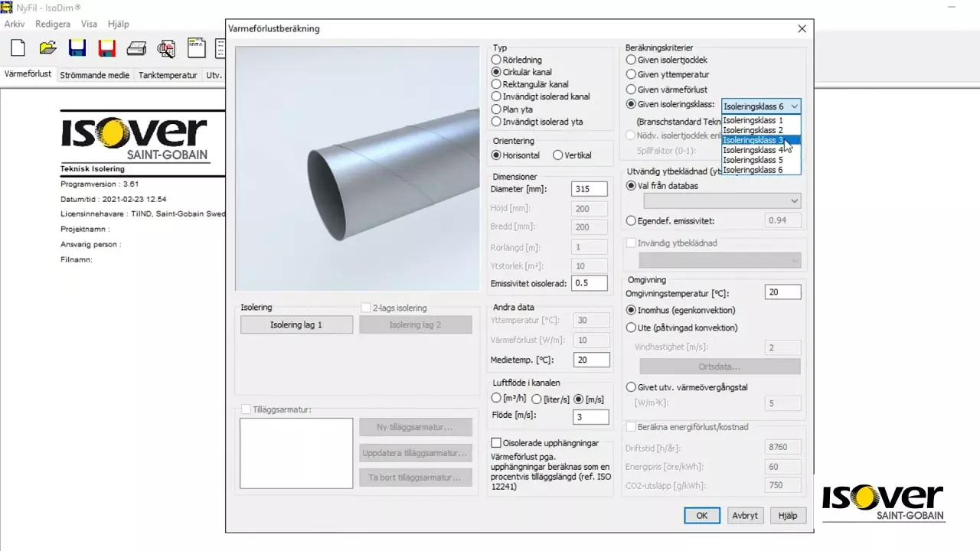Viewport: 980px width, 551px height.
Task: Click the Flöde [m/s] input field
Action: tap(591, 416)
